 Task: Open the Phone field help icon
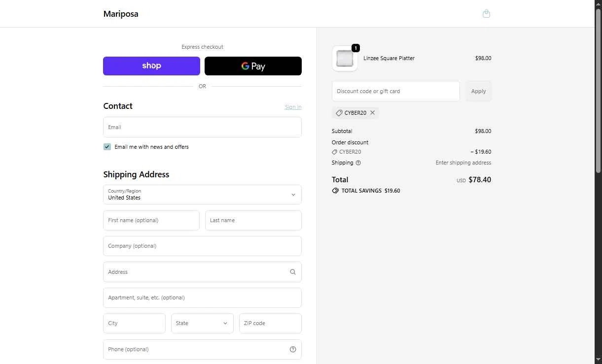(x=293, y=349)
